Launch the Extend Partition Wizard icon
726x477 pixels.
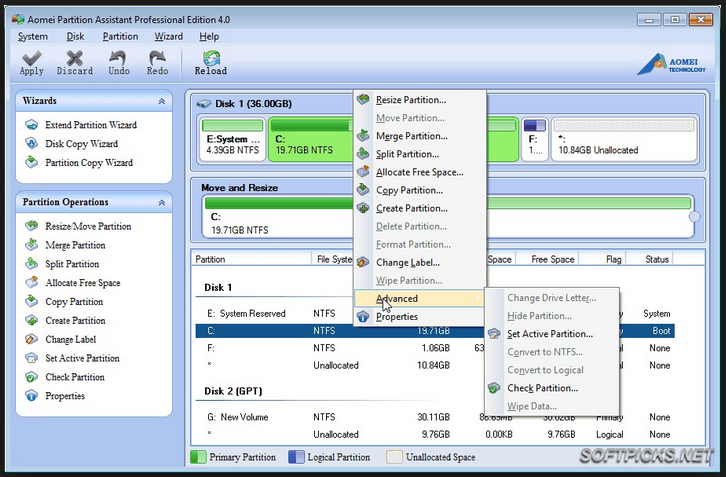pos(31,125)
